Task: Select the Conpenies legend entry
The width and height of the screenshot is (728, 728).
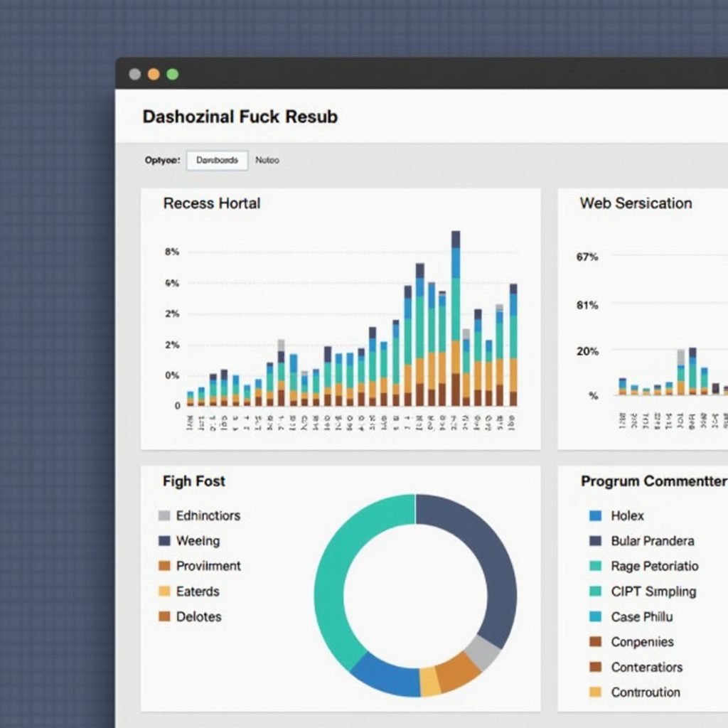Action: coord(641,642)
